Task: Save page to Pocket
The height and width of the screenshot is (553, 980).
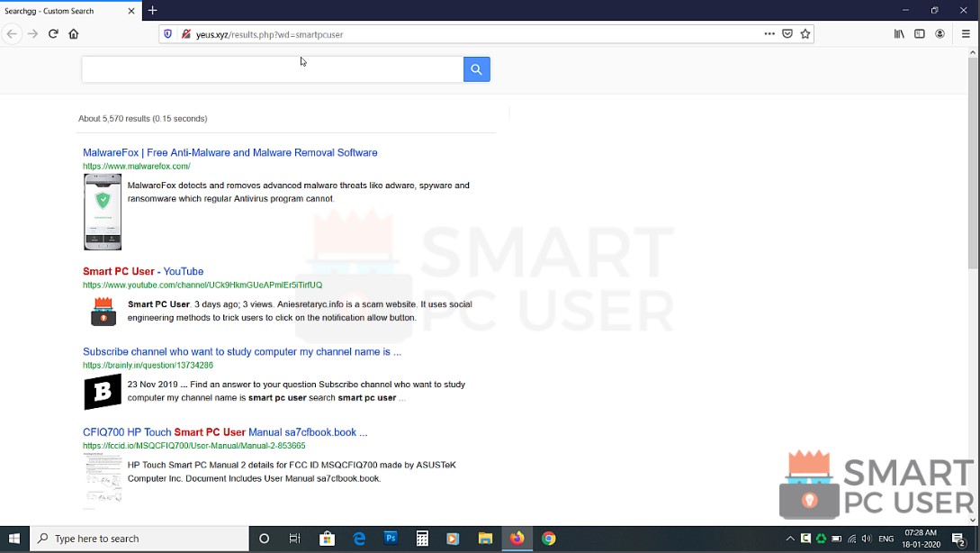Action: pyautogui.click(x=787, y=33)
